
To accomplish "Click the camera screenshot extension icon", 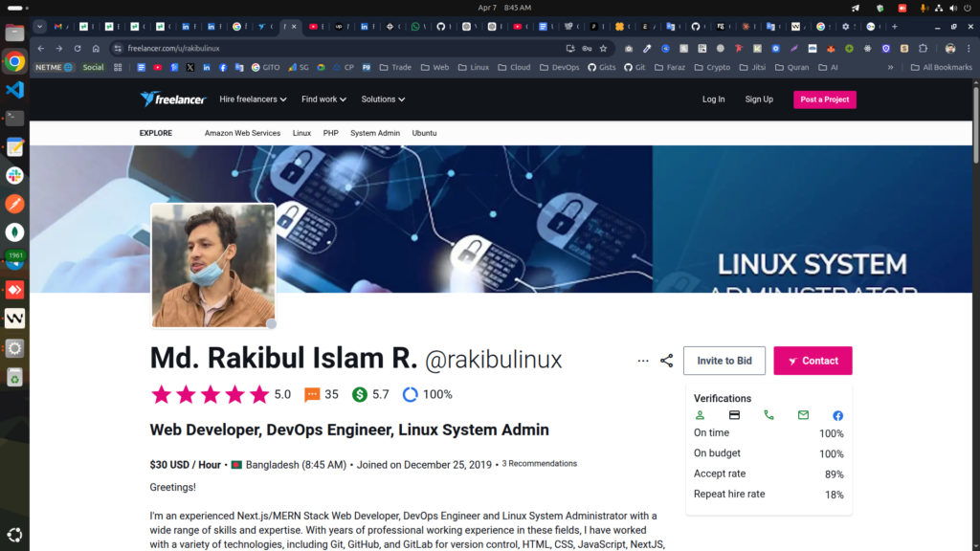I will [629, 48].
